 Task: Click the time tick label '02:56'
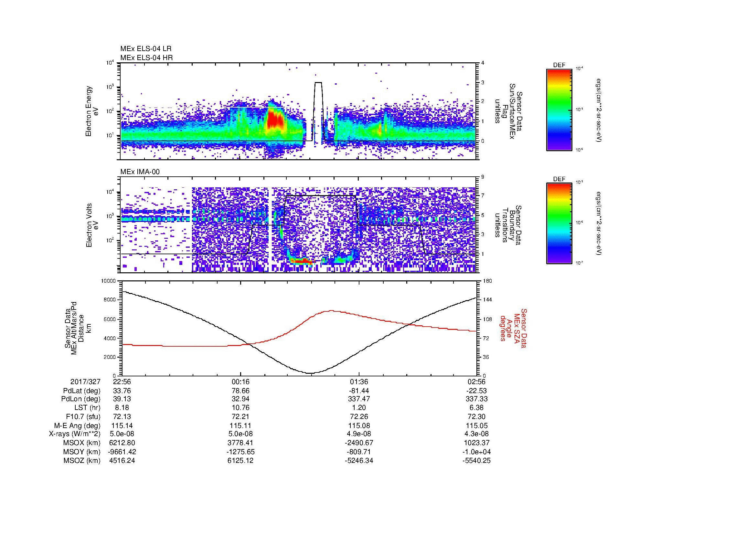[x=476, y=382]
